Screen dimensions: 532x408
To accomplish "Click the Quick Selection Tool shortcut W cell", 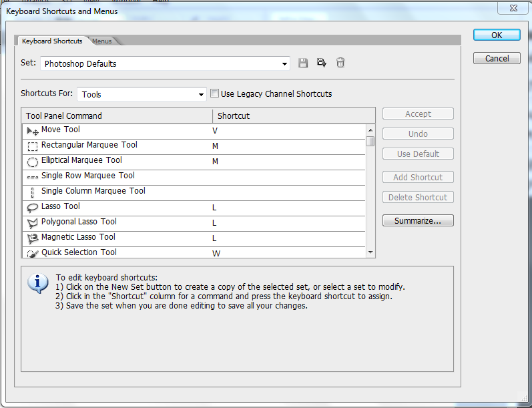I will click(288, 253).
